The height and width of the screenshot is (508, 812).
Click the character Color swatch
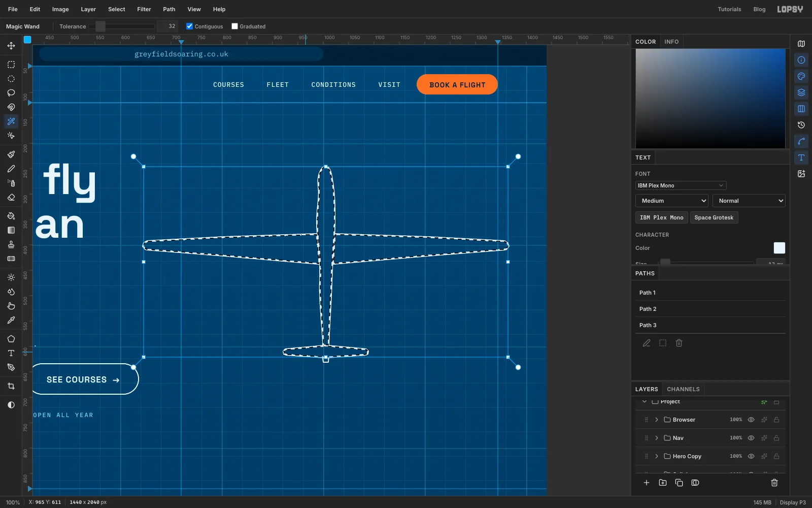point(779,248)
